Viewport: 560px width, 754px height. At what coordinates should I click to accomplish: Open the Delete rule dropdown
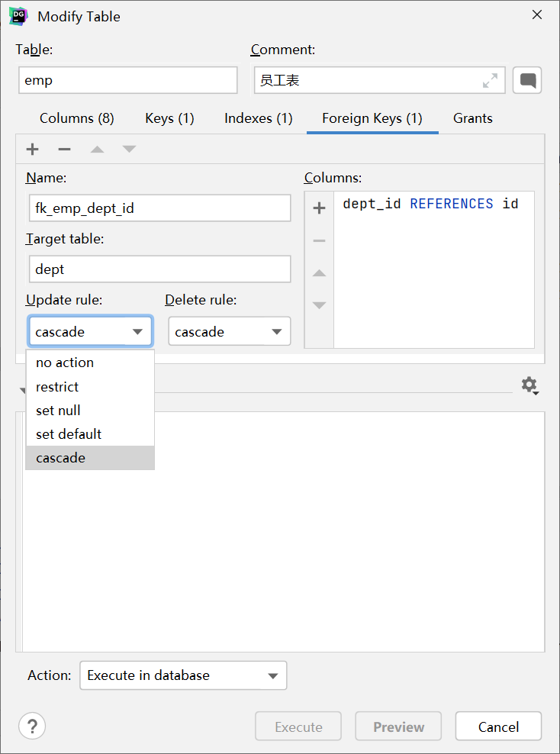tap(230, 331)
